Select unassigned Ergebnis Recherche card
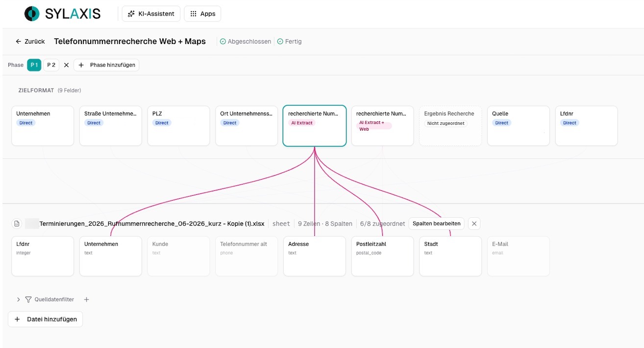The width and height of the screenshot is (644, 348). coord(450,126)
